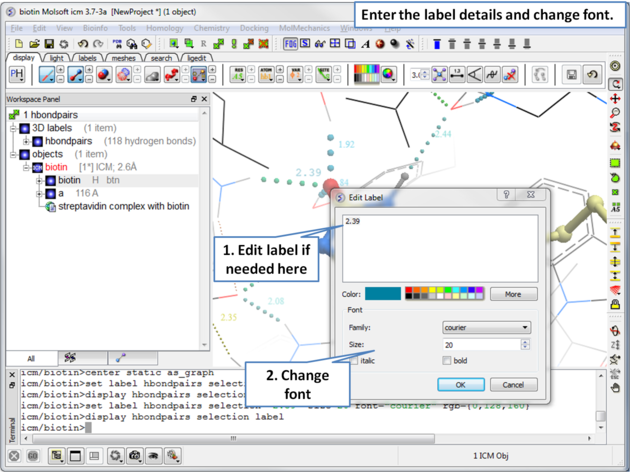
Task: Click the More colors button
Action: (513, 294)
